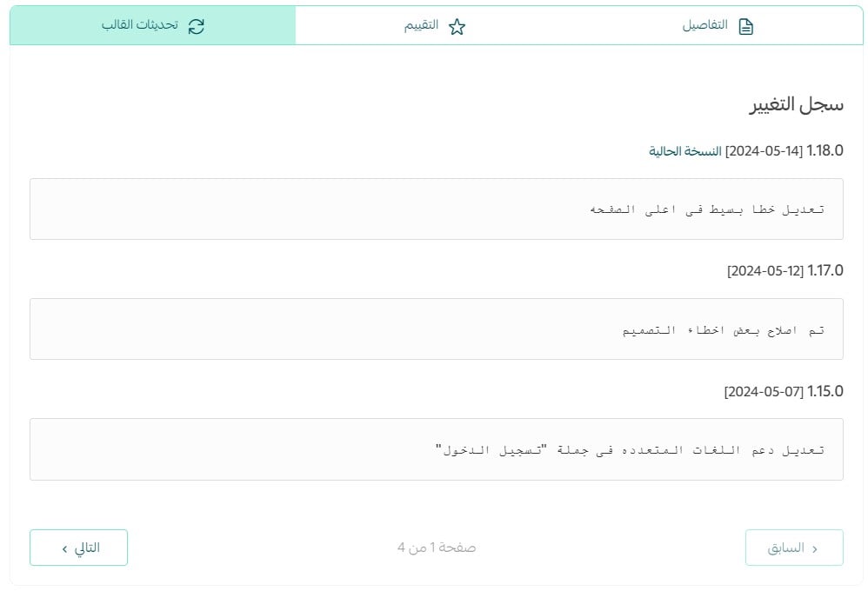Click the changelog note mentioning تسجيل الدخول
868x591 pixels.
(x=630, y=449)
